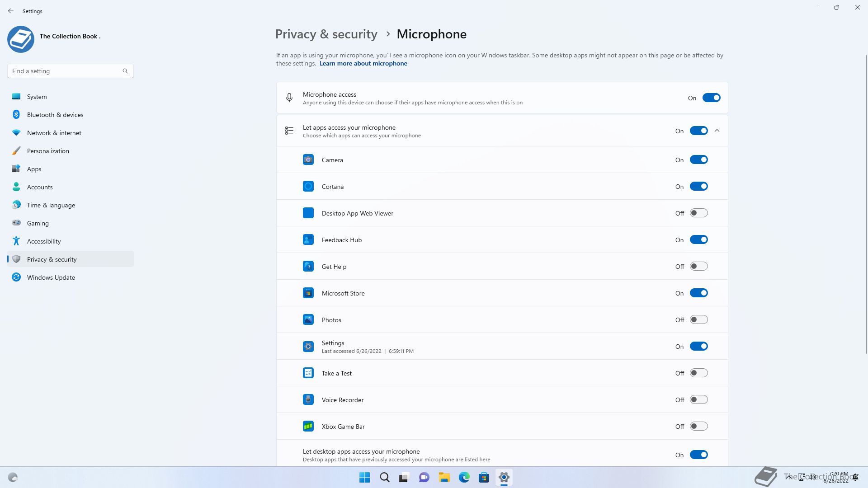Viewport: 868px width, 488px height.
Task: Click the Feedback Hub app icon
Action: pos(308,240)
